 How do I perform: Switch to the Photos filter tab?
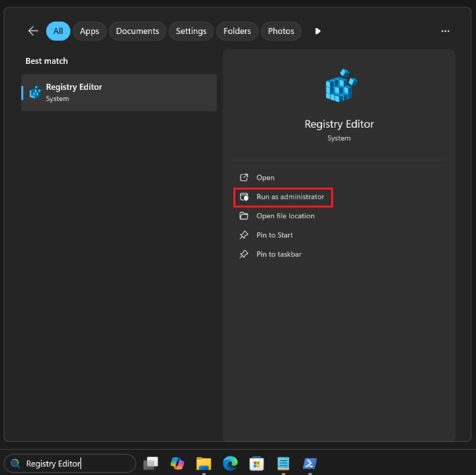[281, 31]
